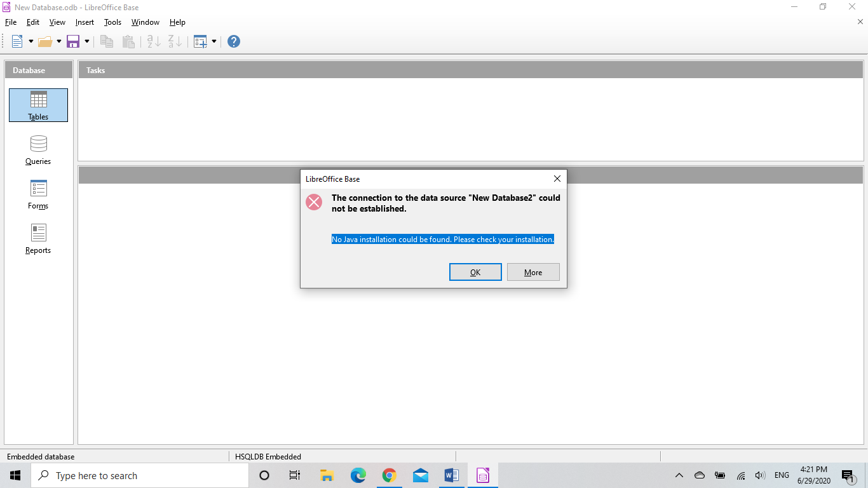Click the Open folder toolbar icon

click(45, 41)
